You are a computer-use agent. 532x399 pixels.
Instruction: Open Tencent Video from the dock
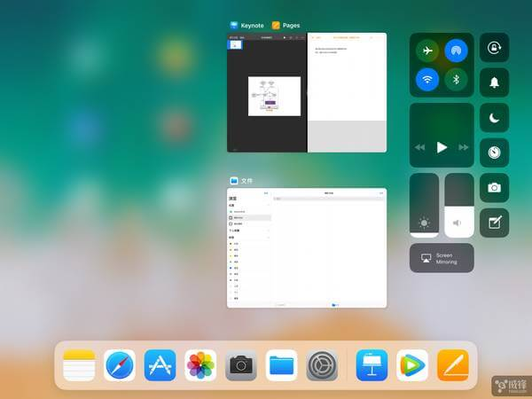click(x=412, y=365)
